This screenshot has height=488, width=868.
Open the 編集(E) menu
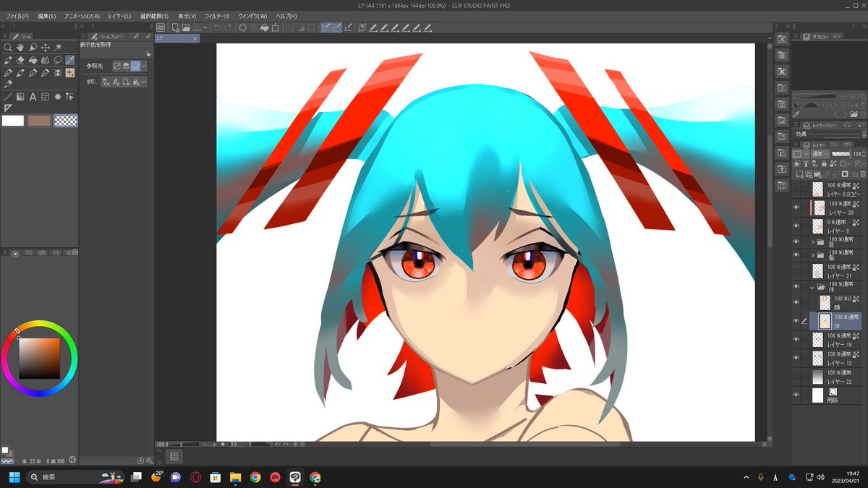point(47,16)
